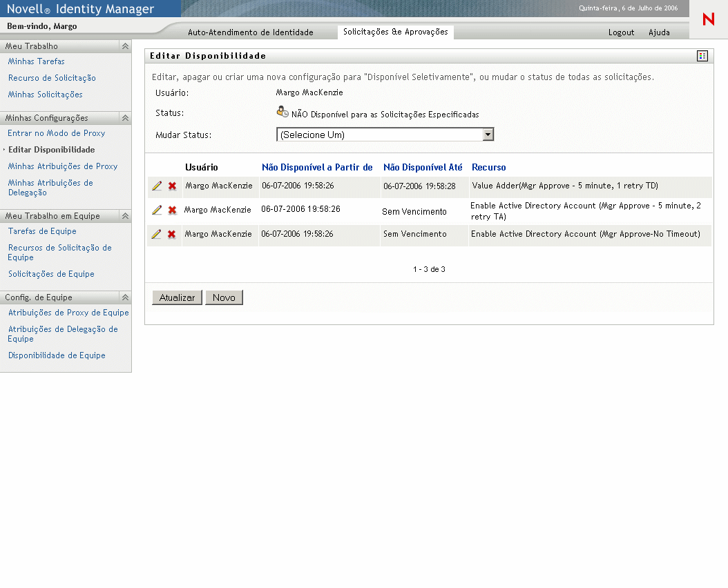The height and width of the screenshot is (588, 728).
Task: Switch to Auto-Atendimento de Identidade tab
Action: click(x=250, y=32)
